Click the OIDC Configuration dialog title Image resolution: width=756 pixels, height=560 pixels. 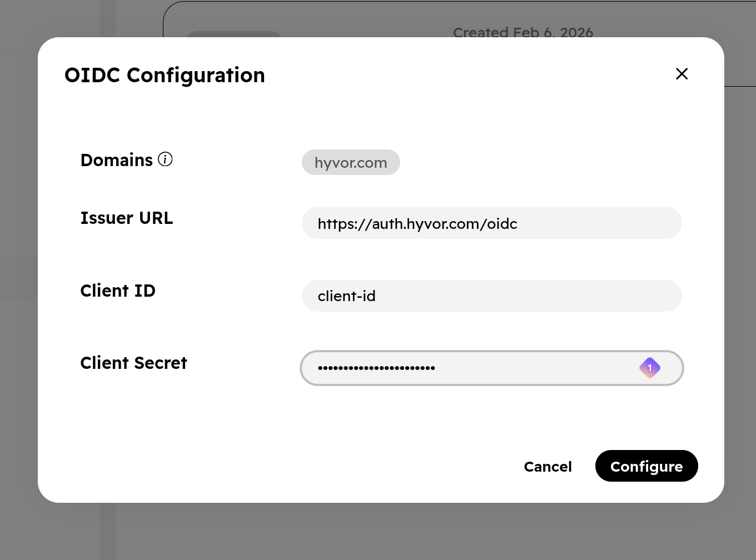[x=165, y=75]
